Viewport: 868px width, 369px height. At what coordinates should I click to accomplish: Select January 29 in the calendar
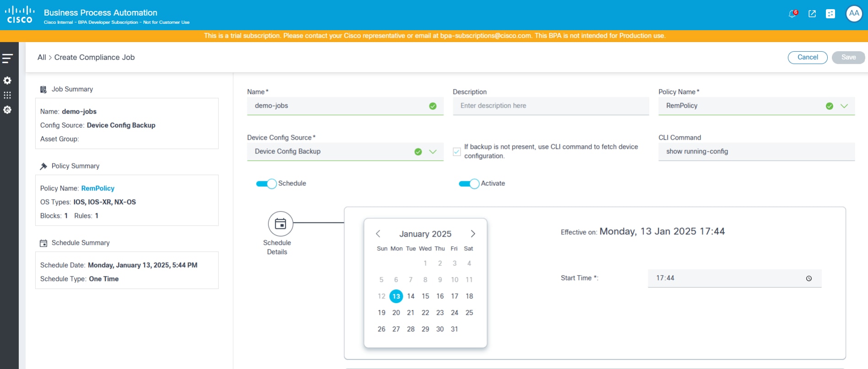[425, 329]
